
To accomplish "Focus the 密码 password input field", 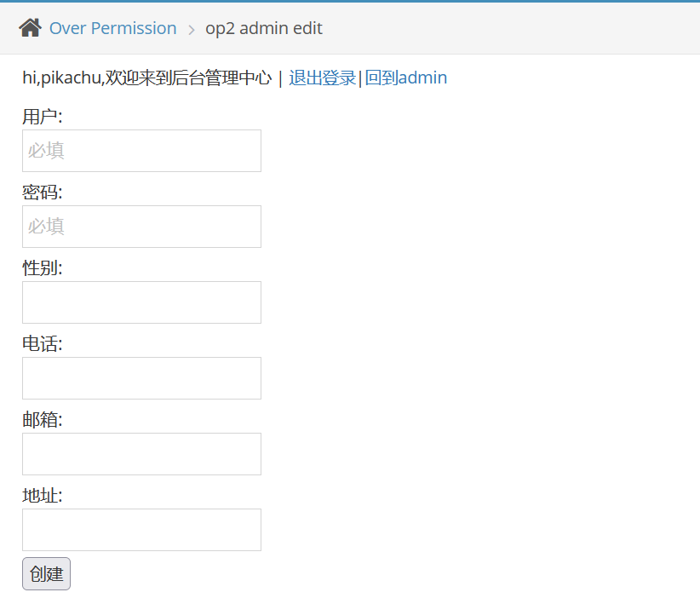I will (x=141, y=227).
